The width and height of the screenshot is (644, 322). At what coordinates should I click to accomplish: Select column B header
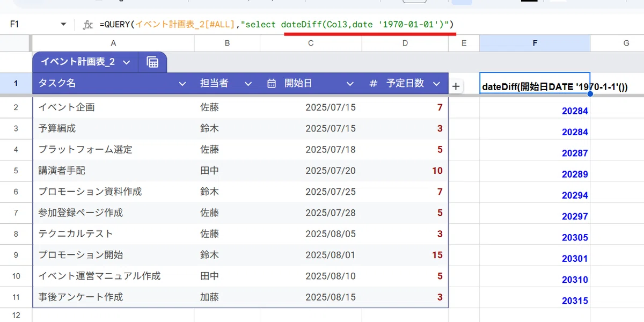[x=228, y=43]
